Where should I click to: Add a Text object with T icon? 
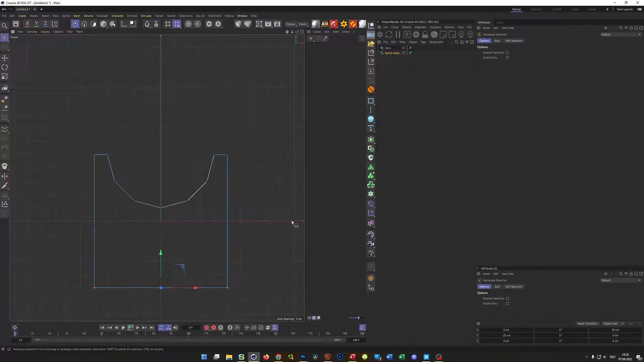click(371, 128)
